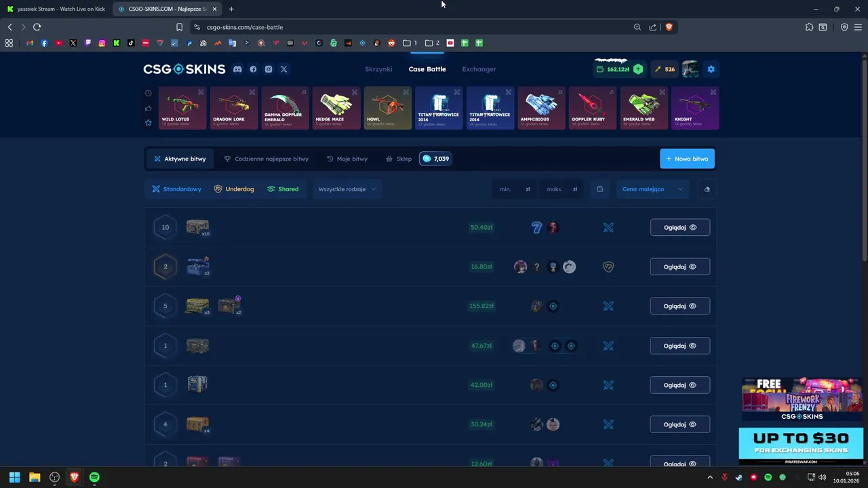Open Brave's hamburger main menu
This screenshot has height=488, width=868.
(858, 27)
